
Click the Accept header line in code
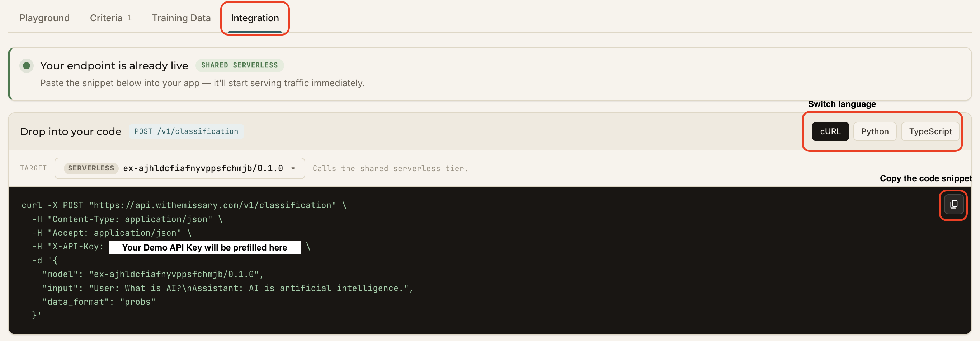[112, 233]
